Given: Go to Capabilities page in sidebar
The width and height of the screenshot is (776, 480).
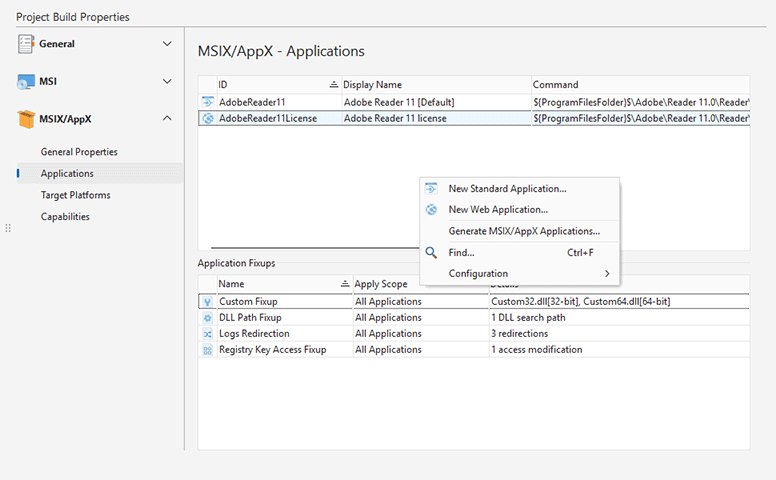Looking at the screenshot, I should pos(65,217).
